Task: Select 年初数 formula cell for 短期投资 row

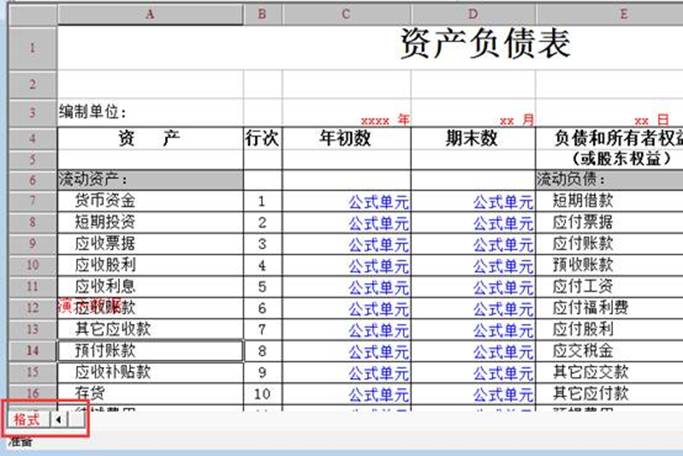Action: [x=346, y=222]
